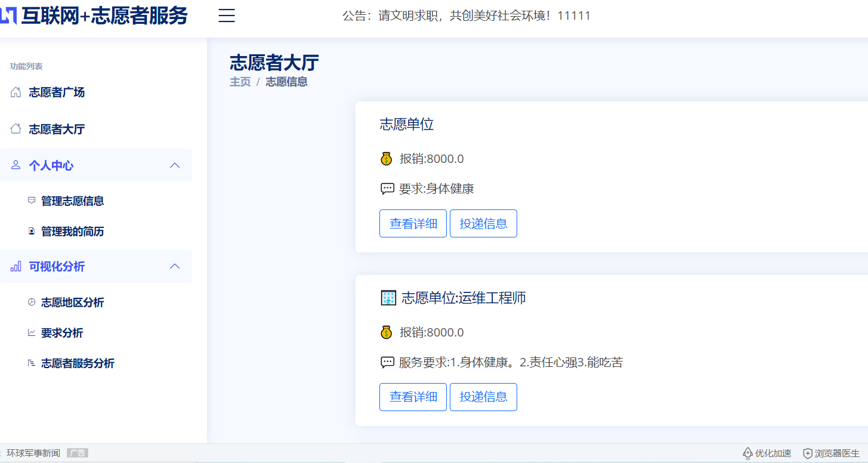Click the home icon beside 志愿者广场
868x463 pixels.
click(16, 92)
